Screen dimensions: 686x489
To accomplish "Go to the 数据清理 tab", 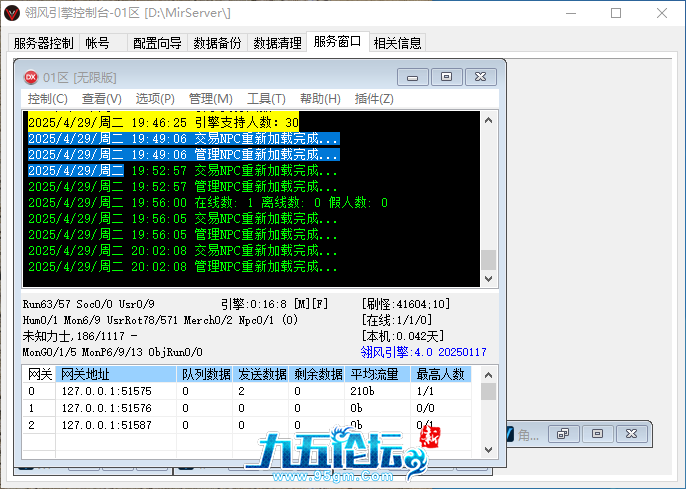I will pos(277,43).
